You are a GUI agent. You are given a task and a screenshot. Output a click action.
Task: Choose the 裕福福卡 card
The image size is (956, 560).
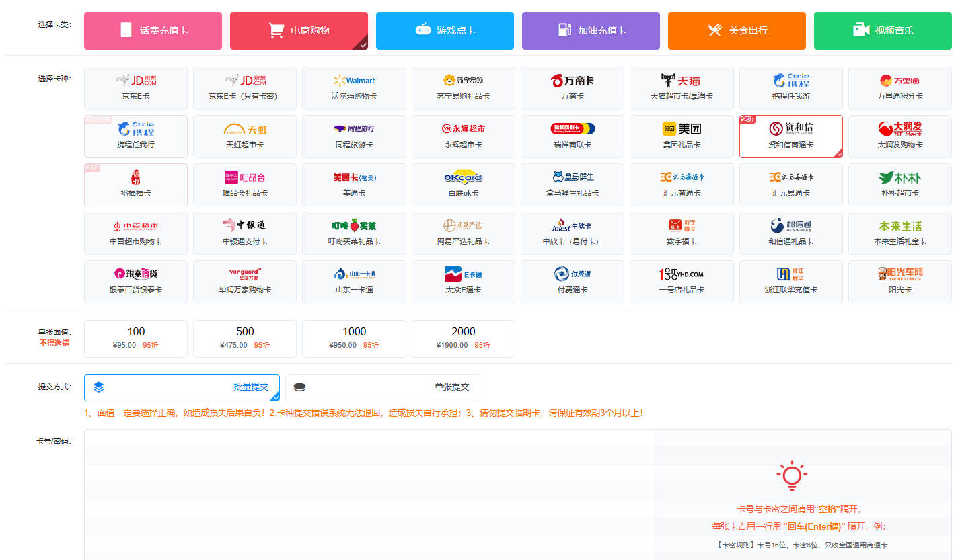[x=136, y=185]
